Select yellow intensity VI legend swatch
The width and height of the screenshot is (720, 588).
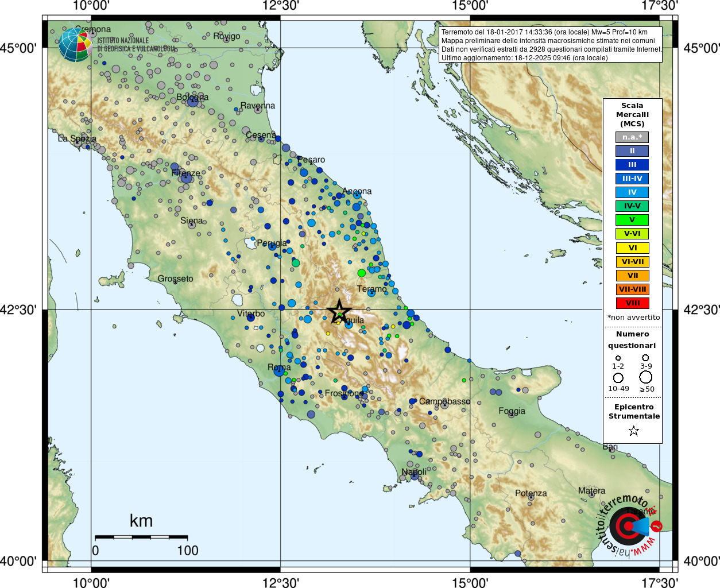[x=632, y=248]
